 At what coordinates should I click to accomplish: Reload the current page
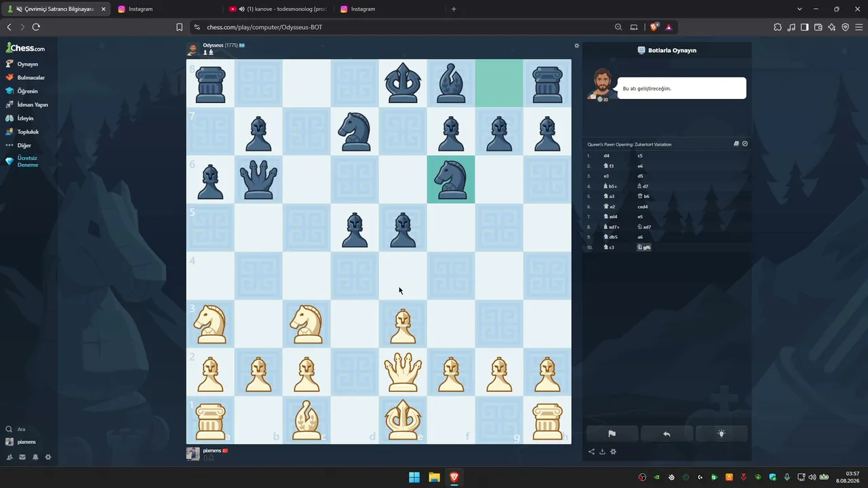click(36, 27)
